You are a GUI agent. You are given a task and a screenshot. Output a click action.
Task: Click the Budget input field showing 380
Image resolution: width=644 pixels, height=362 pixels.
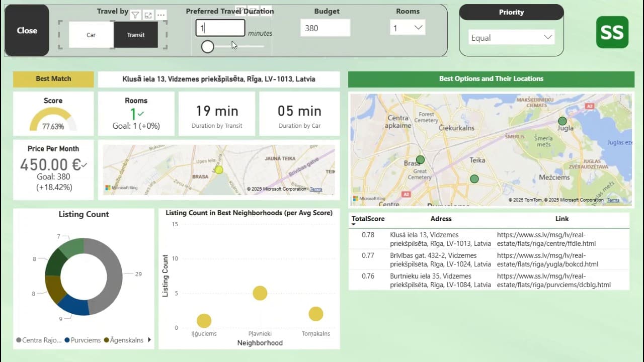[x=325, y=28]
